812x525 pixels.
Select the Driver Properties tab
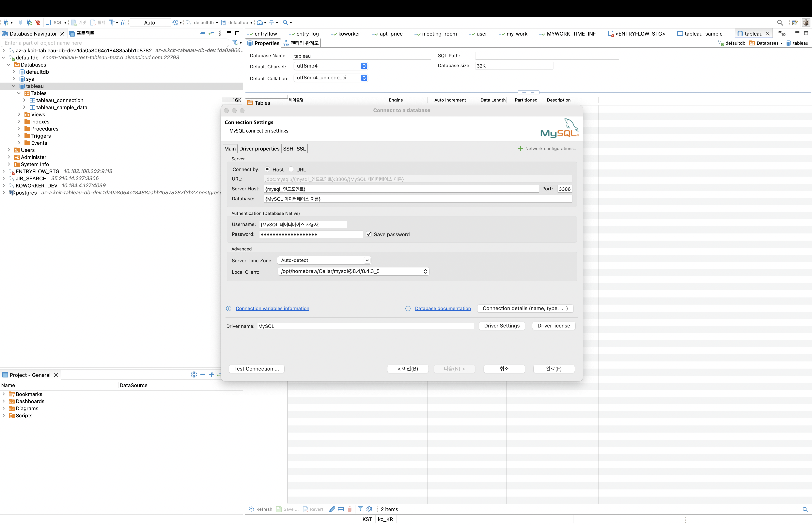click(x=259, y=149)
